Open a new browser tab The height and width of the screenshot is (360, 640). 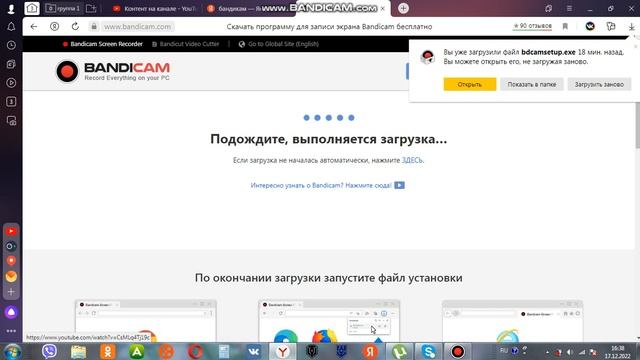click(403, 8)
